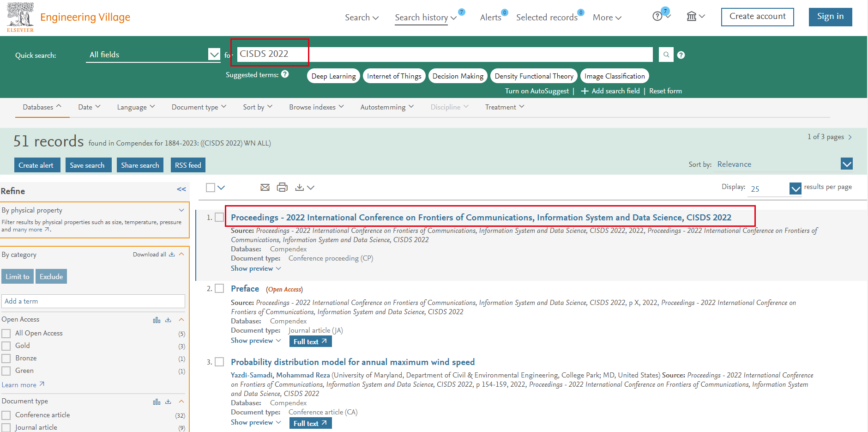868x432 pixels.
Task: Check Gold open access filter
Action: click(6, 346)
